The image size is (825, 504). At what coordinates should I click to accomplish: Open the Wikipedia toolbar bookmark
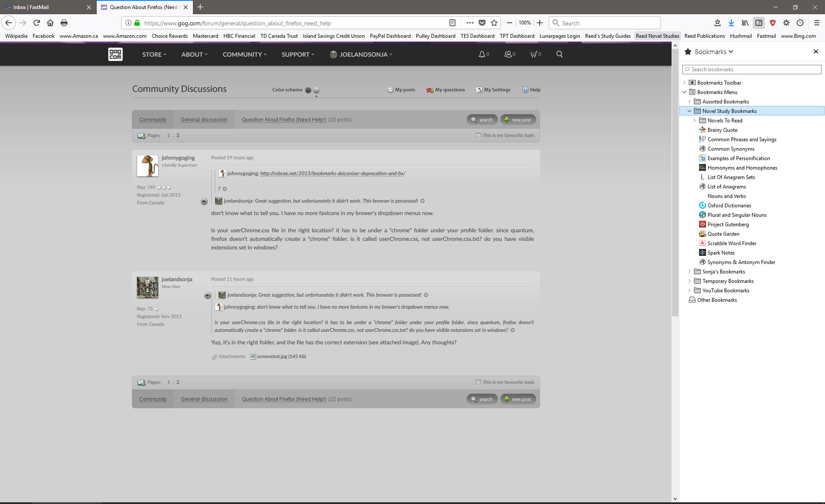point(16,36)
